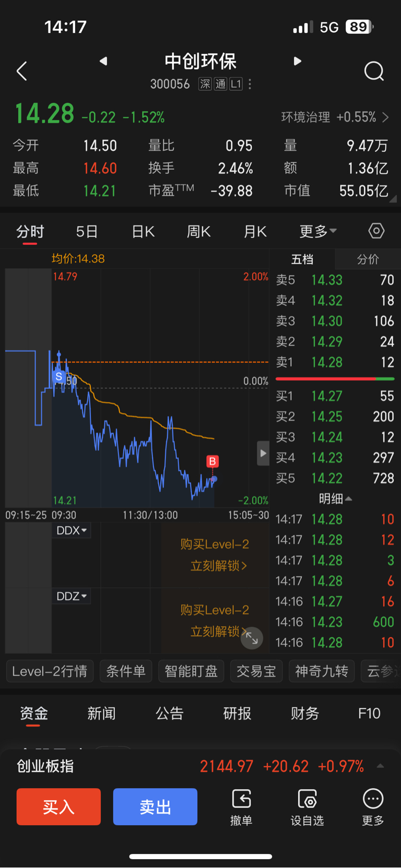The image size is (401, 868).
Task: Expand chart to fullscreen with arrows icon
Action: [x=252, y=638]
